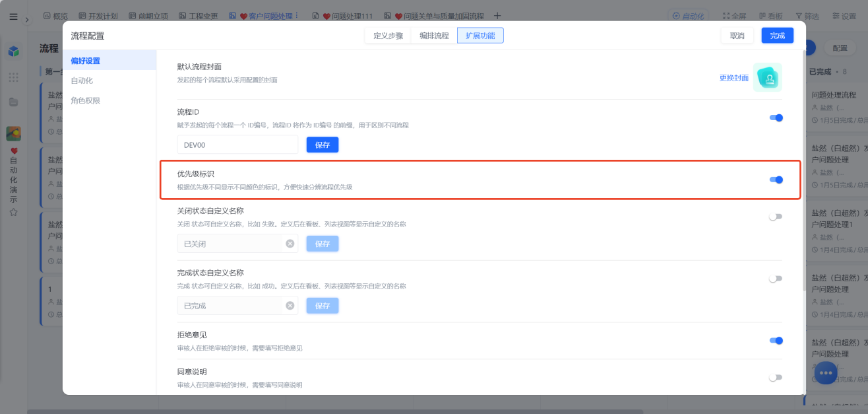This screenshot has width=868, height=414.
Task: Open the apps grid icon in left sidebar
Action: [13, 77]
